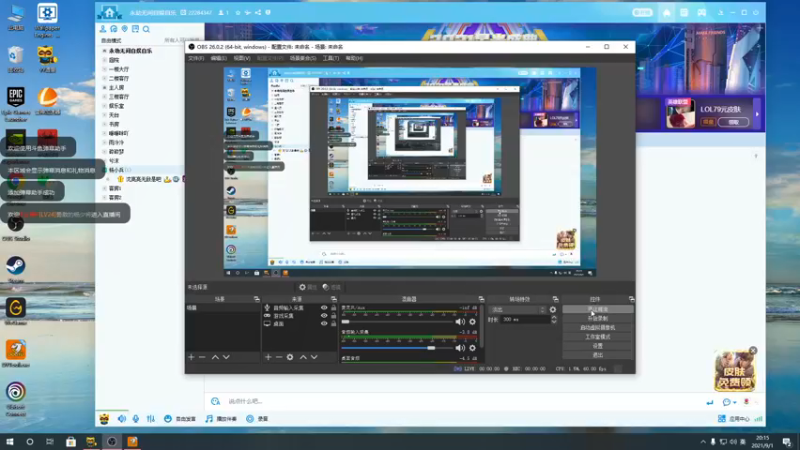Open the View menu in OBS
Screen dimensions: 800x450
tap(242, 58)
